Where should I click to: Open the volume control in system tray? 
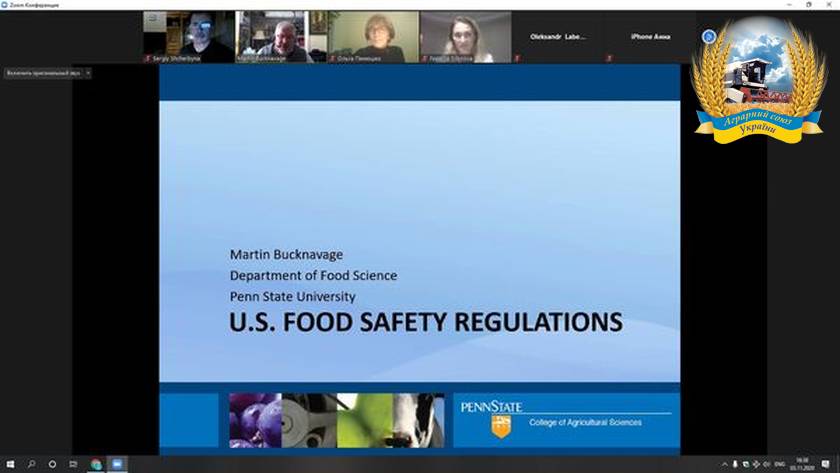click(x=767, y=464)
